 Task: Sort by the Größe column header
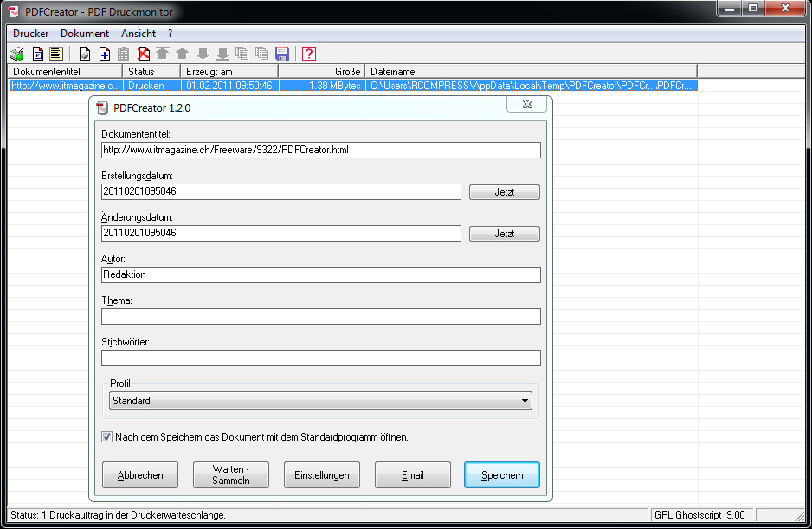[321, 72]
